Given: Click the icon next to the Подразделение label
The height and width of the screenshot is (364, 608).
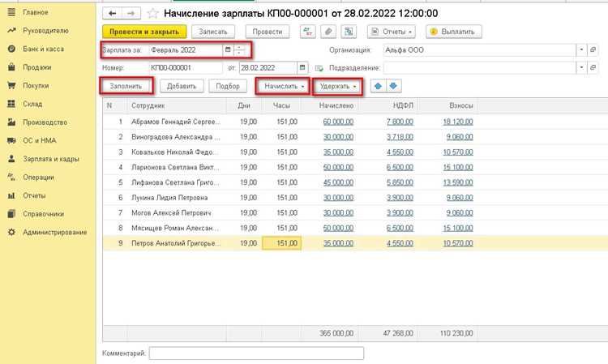Looking at the screenshot, I should click(x=319, y=68).
